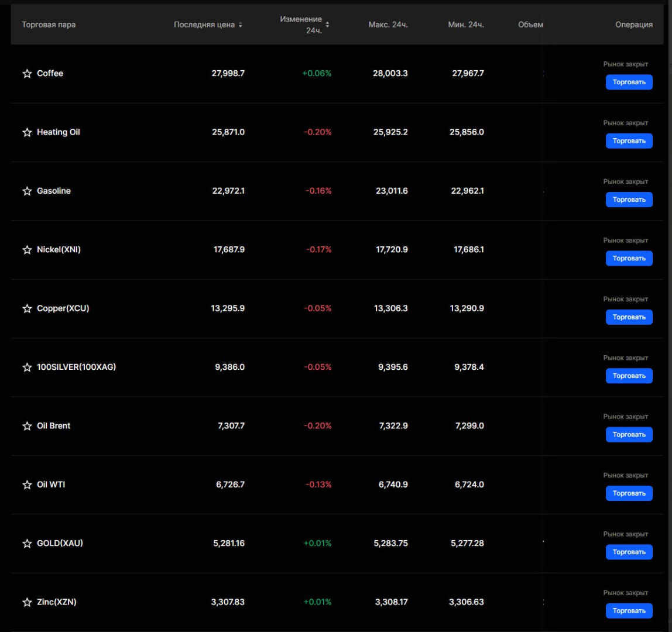The image size is (672, 632).
Task: Sort by Изменение 24ч. column arrows
Action: pos(327,25)
